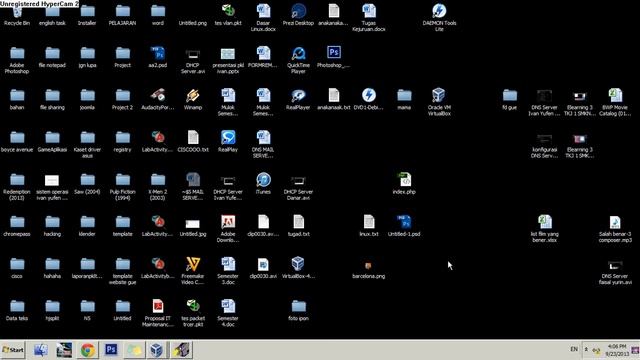The height and width of the screenshot is (360, 640).
Task: Select the DHCP Server Danar.avi file
Action: [298, 187]
